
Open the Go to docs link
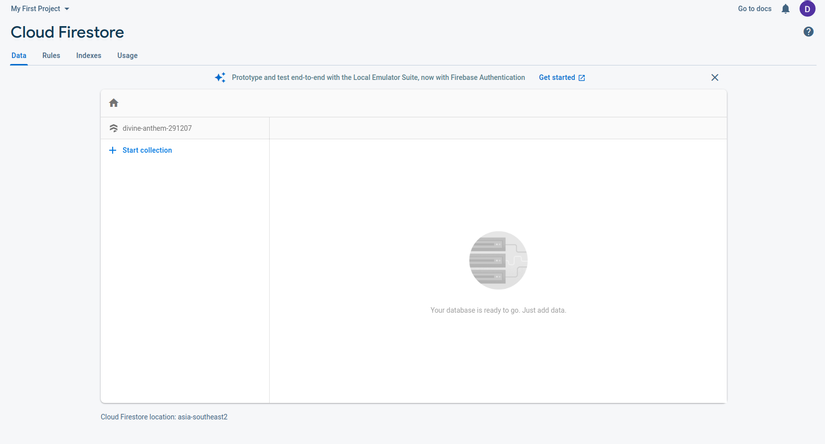pyautogui.click(x=754, y=9)
